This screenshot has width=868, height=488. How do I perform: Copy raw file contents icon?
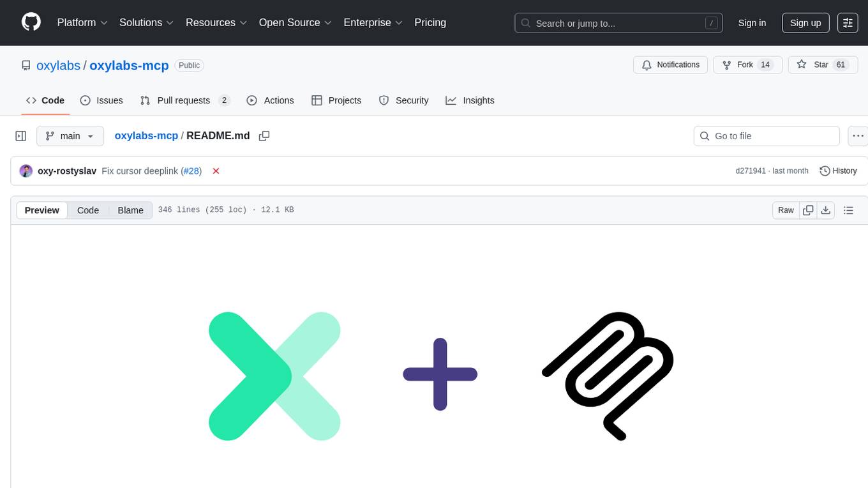coord(809,210)
